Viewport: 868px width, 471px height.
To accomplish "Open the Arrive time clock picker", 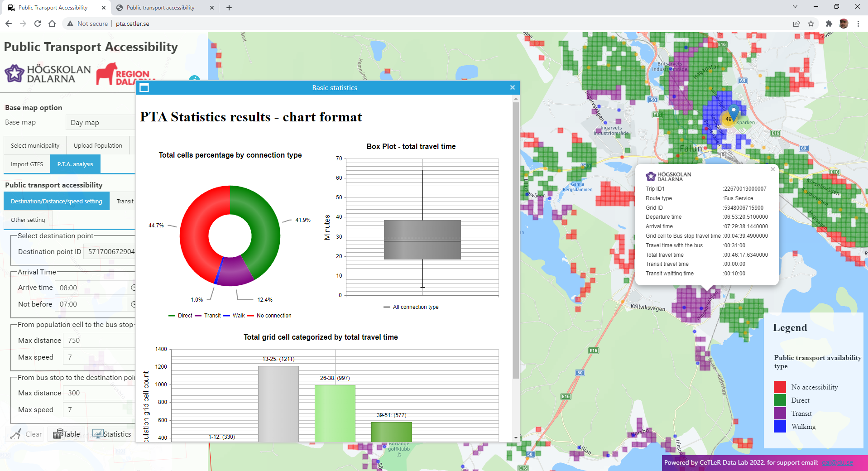I will [133, 288].
